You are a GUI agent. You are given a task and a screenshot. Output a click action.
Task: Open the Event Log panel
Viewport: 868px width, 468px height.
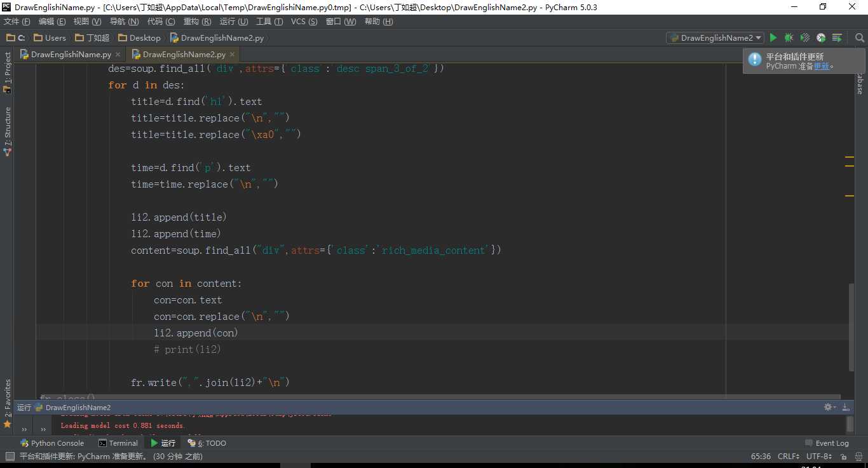pyautogui.click(x=827, y=443)
